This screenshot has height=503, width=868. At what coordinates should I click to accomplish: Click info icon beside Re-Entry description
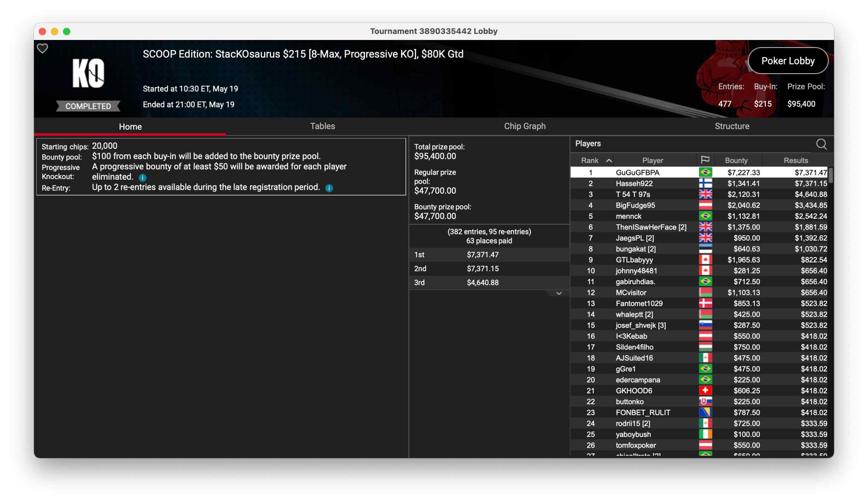(x=329, y=188)
